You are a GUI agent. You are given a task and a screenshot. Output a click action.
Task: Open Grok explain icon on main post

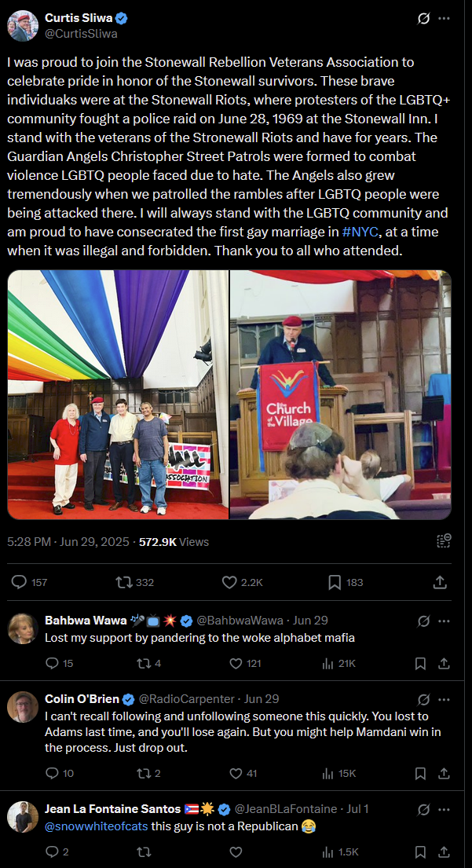(x=423, y=18)
